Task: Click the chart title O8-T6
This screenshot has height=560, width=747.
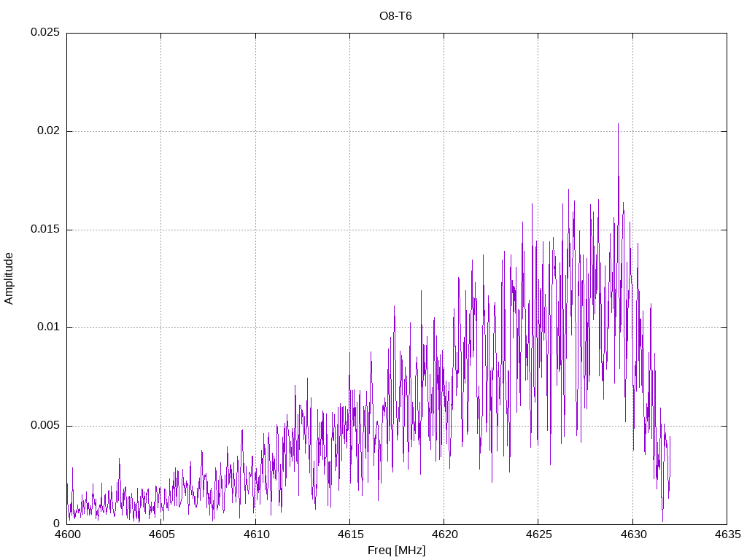Action: pyautogui.click(x=395, y=15)
